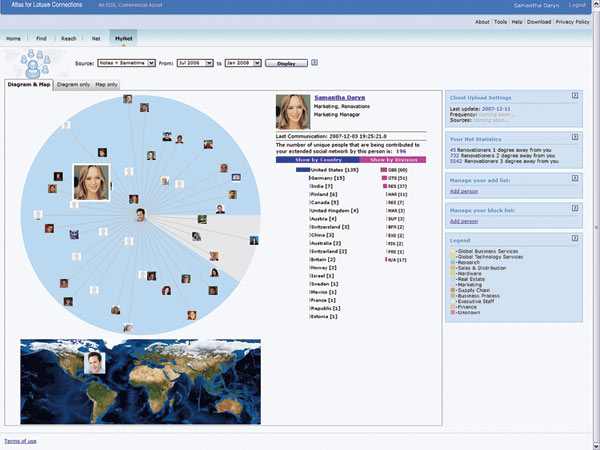Select the Canada [5] country row
600x450 pixels.
324,202
